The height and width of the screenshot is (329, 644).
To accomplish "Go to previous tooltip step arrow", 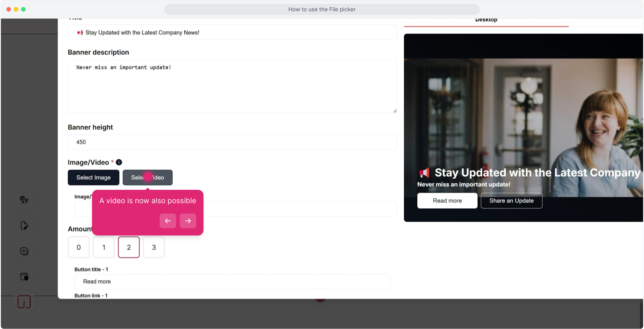I will click(168, 221).
